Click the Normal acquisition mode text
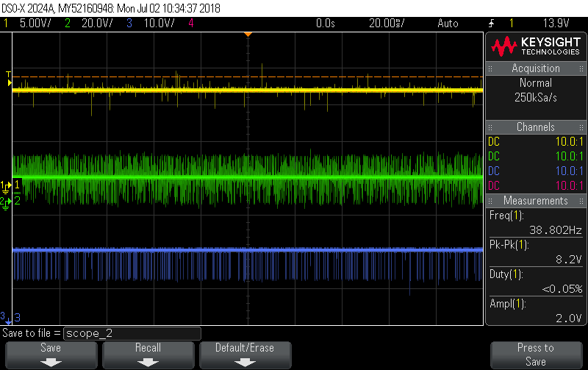Screen dimensions: 588x370 pos(536,83)
